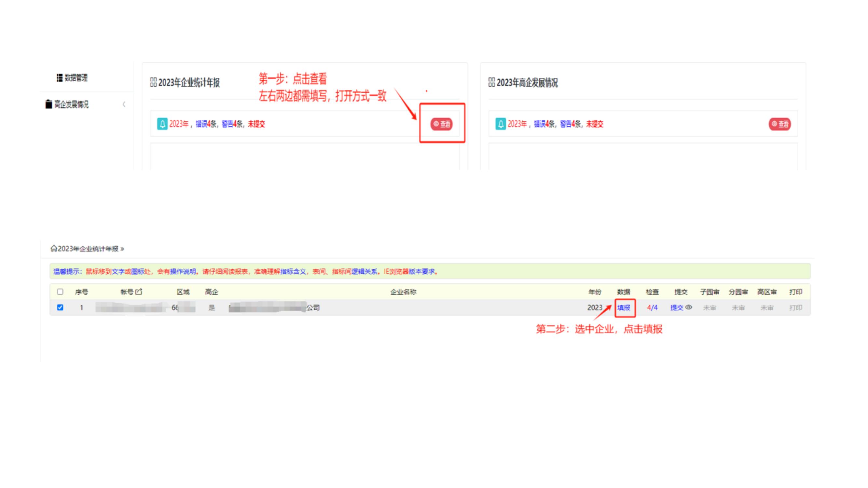Image resolution: width=868 pixels, height=488 pixels.
Task: Click the 高企发展情况 clipboard icon
Action: [x=49, y=104]
